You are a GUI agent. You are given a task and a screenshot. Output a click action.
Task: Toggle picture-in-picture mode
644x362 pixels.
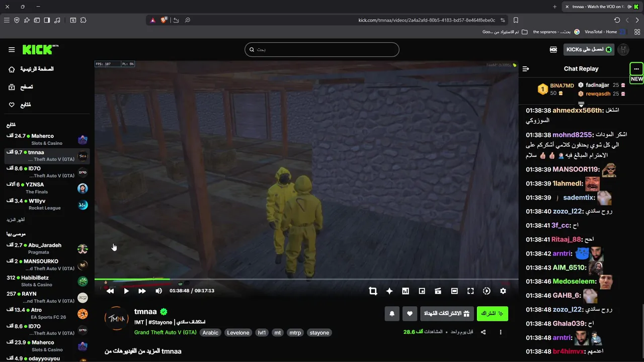(422, 291)
